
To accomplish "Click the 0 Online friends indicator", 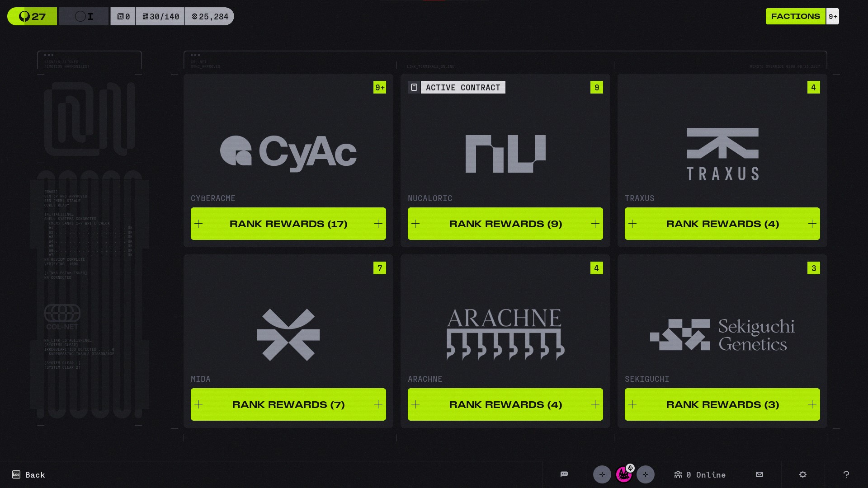I will click(700, 474).
